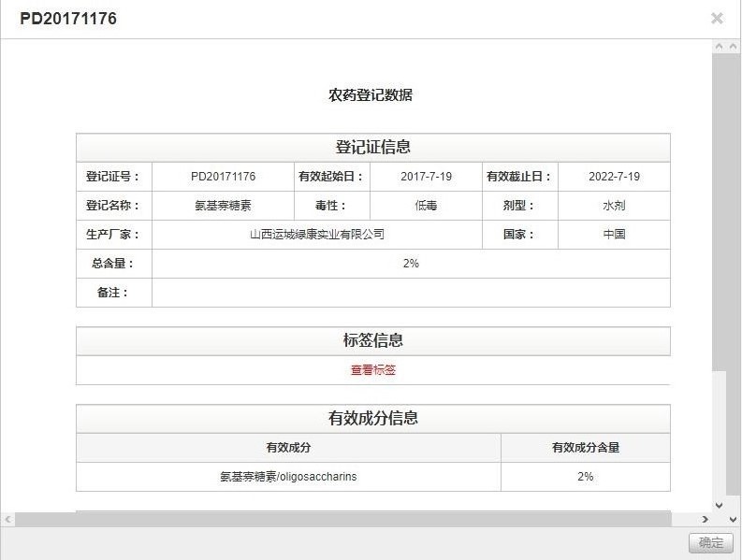Viewport: 742px width, 560px height.
Task: Close the PD20171176 dialog with the X
Action: click(717, 19)
